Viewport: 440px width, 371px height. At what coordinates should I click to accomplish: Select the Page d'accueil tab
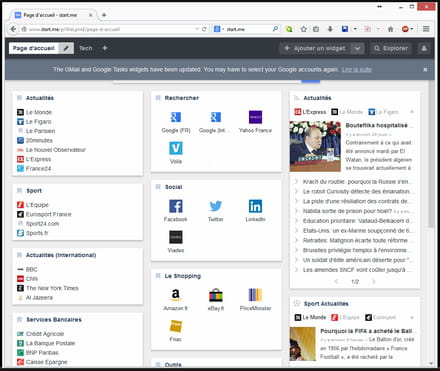coord(34,48)
